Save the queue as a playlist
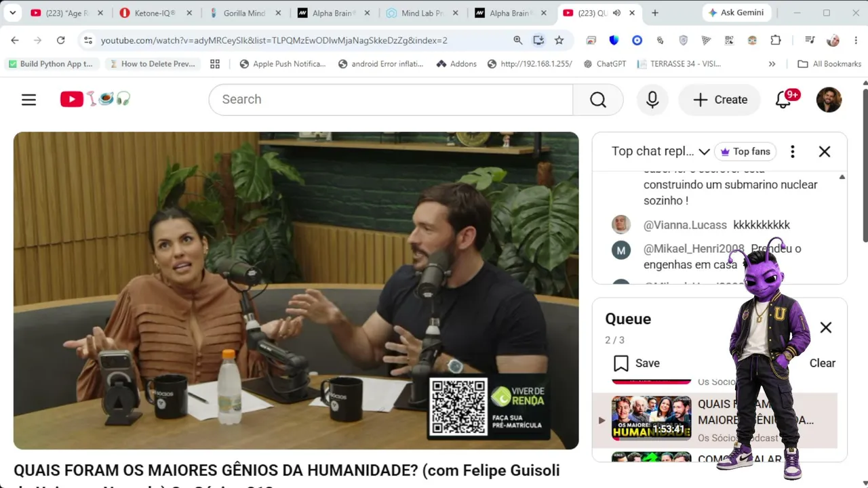The height and width of the screenshot is (488, 868). [x=636, y=363]
